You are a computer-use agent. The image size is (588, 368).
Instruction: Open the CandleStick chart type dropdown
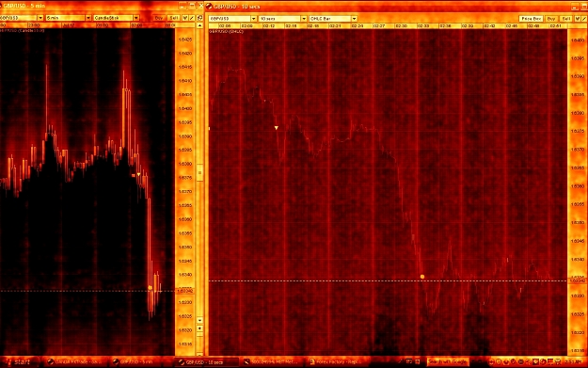click(136, 18)
